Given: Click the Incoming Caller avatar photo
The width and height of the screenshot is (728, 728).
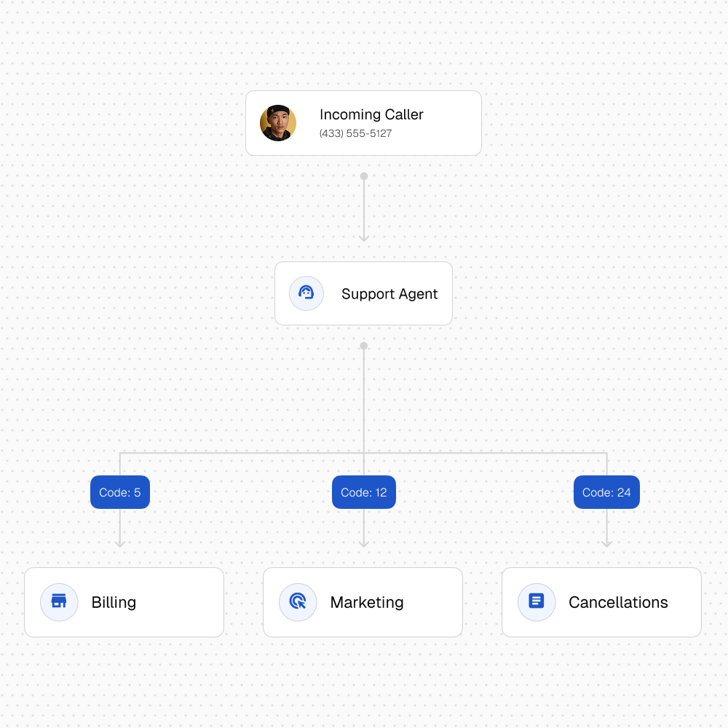Looking at the screenshot, I should (278, 123).
